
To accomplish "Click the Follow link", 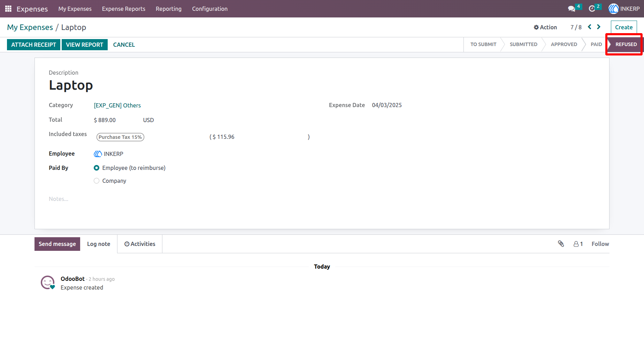I will pos(600,244).
